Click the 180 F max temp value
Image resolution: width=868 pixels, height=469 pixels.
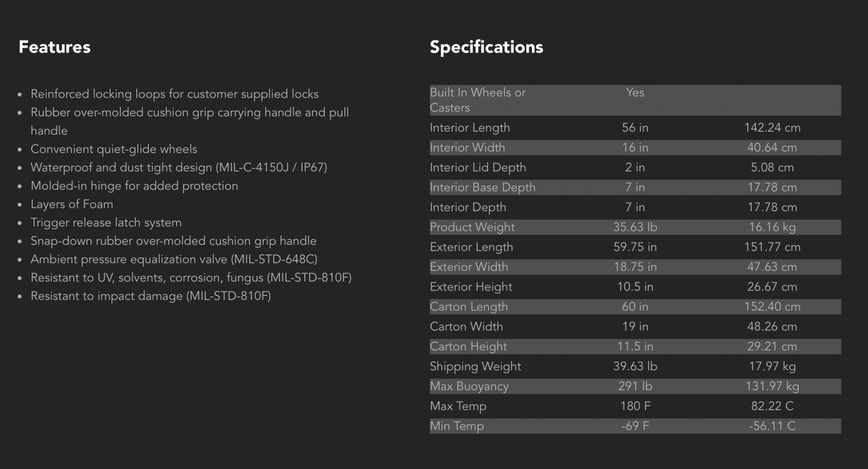coord(635,406)
